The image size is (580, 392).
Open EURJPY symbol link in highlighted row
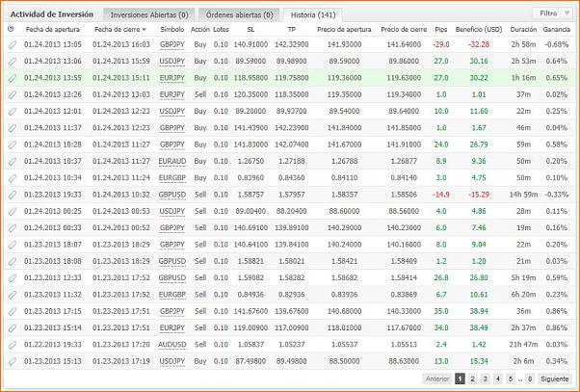point(172,78)
